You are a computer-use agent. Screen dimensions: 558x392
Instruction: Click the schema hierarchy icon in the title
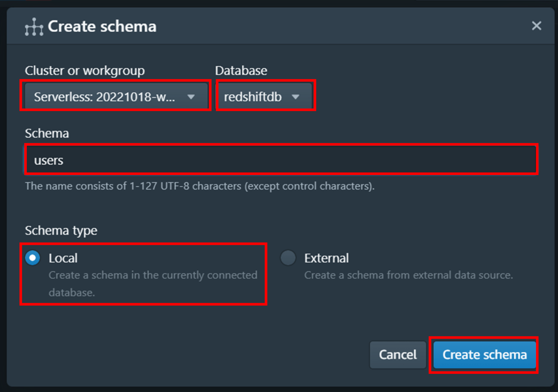(x=33, y=27)
